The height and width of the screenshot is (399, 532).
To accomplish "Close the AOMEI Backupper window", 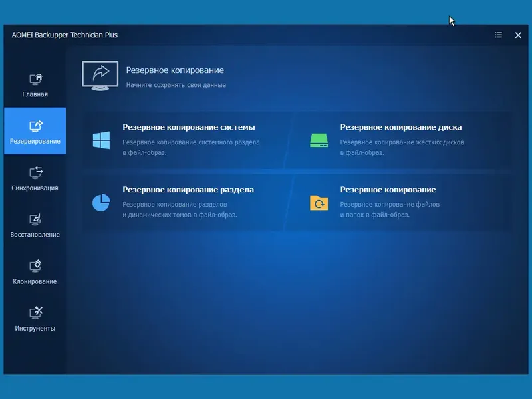I will tap(518, 35).
